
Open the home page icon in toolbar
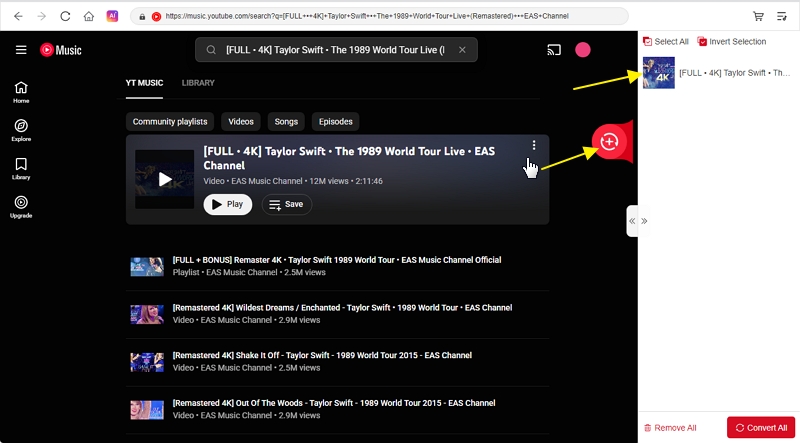coord(89,16)
